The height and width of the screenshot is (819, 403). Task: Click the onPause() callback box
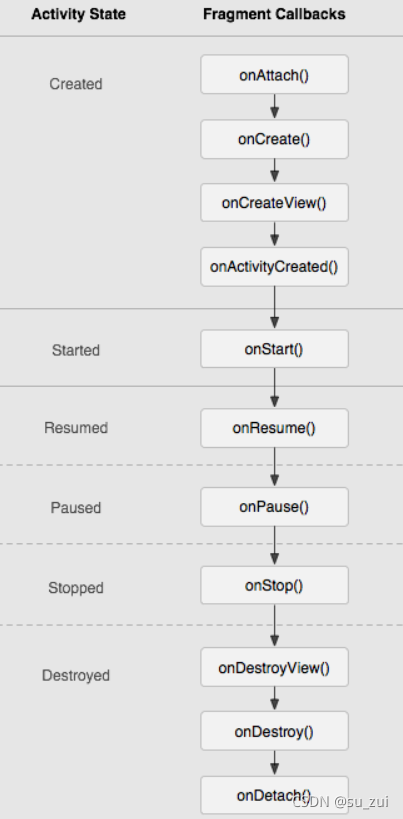[275, 507]
